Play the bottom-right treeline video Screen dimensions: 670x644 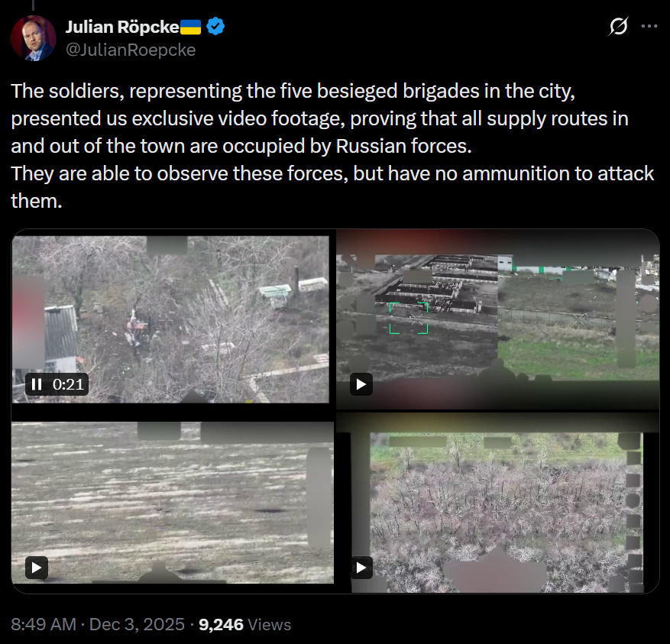361,568
